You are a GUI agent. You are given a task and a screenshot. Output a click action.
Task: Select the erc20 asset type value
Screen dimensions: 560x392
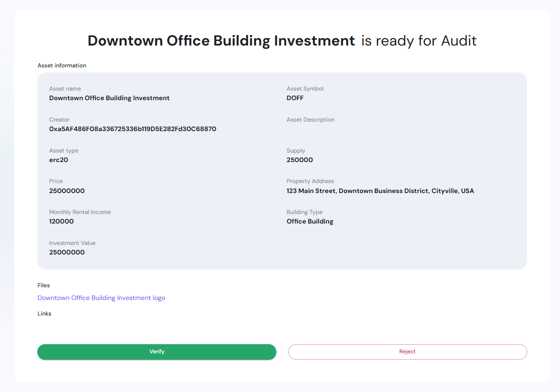[x=59, y=160]
